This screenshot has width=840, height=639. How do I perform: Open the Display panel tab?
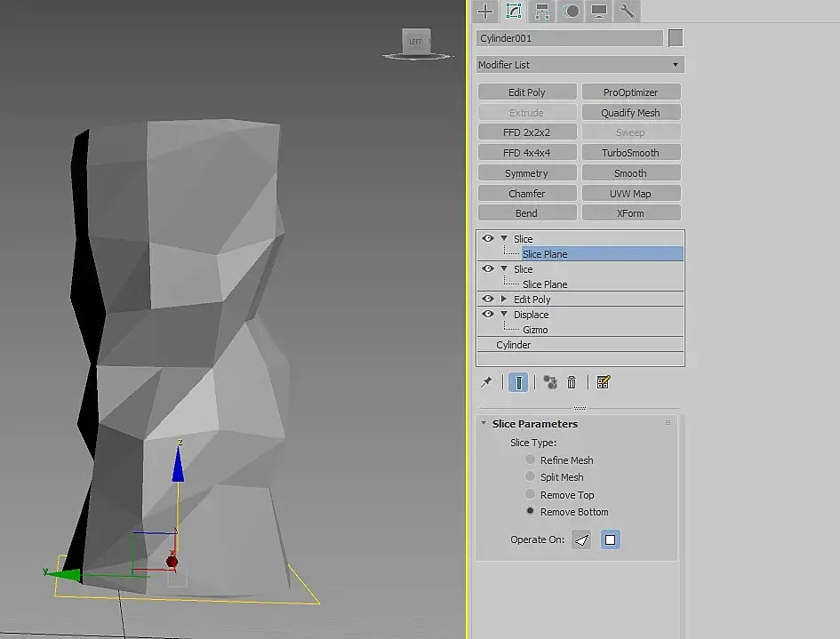tap(599, 12)
